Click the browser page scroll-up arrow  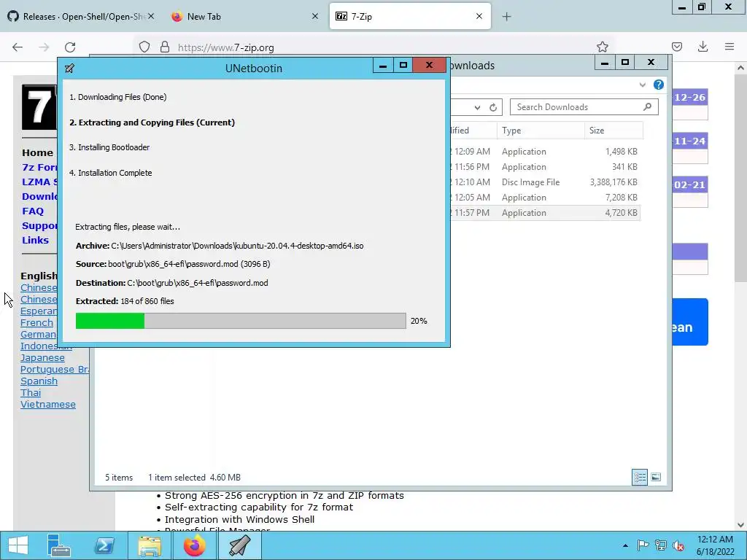[740, 68]
